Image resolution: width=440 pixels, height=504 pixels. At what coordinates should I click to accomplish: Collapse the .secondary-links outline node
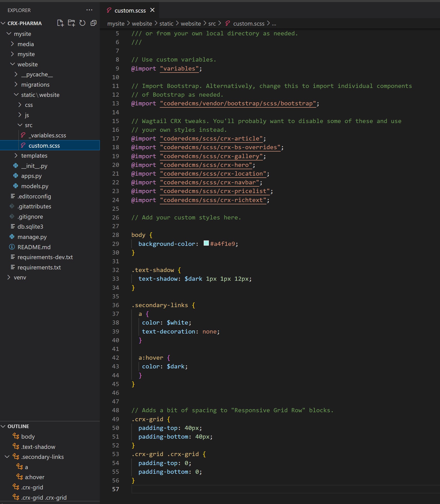coord(7,457)
